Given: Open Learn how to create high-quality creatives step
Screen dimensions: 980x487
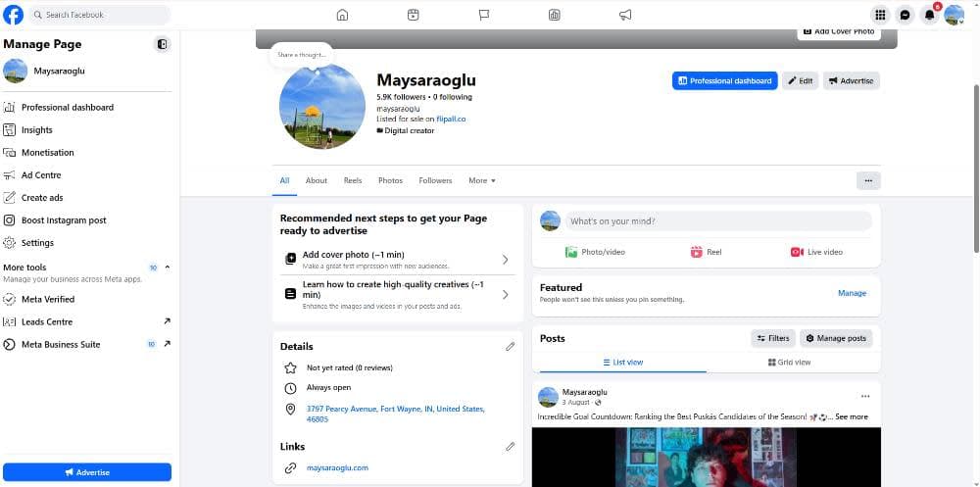Looking at the screenshot, I should [398, 294].
